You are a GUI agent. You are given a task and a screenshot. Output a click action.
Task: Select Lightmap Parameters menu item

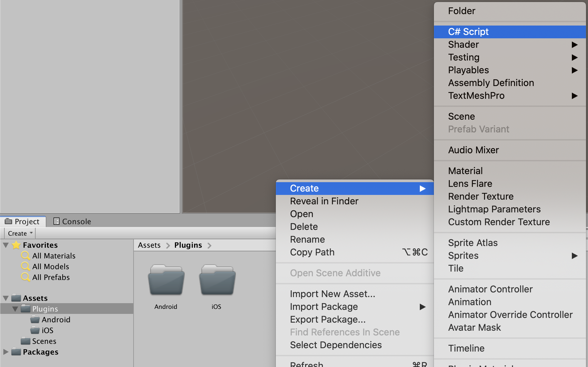[x=510, y=209]
